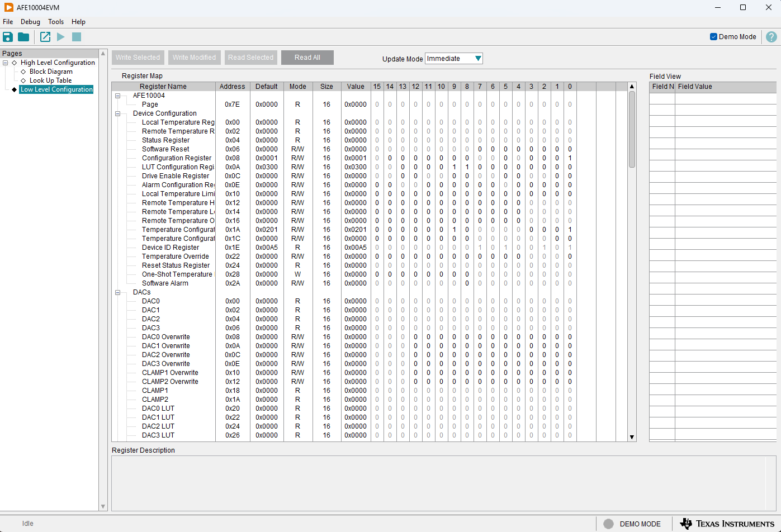Click the Read All button
This screenshot has width=781, height=532.
pos(307,58)
